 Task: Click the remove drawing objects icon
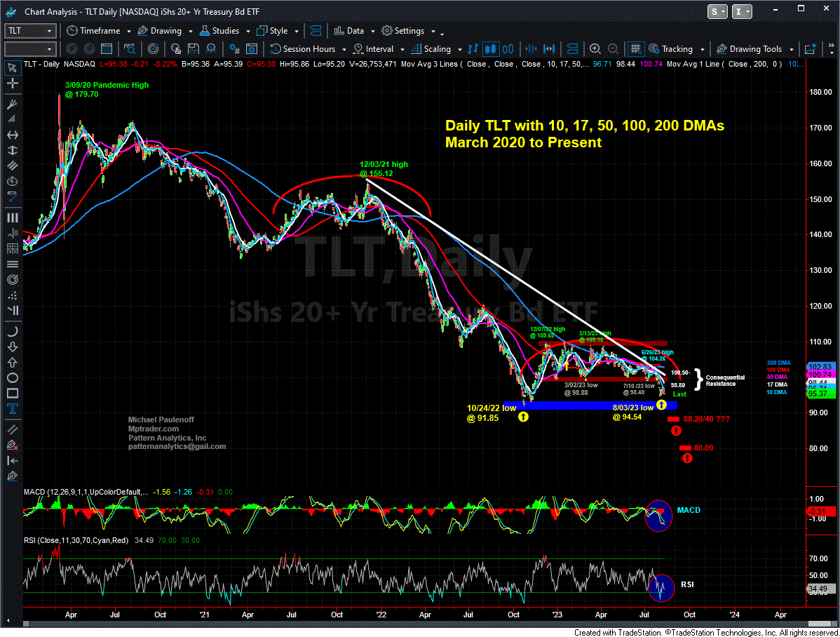[x=12, y=445]
